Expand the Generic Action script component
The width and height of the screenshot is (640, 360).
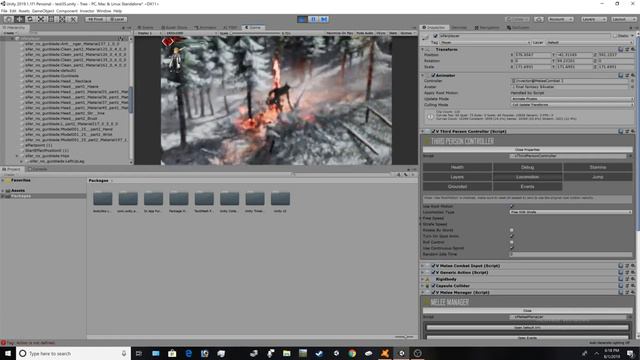tap(423, 272)
